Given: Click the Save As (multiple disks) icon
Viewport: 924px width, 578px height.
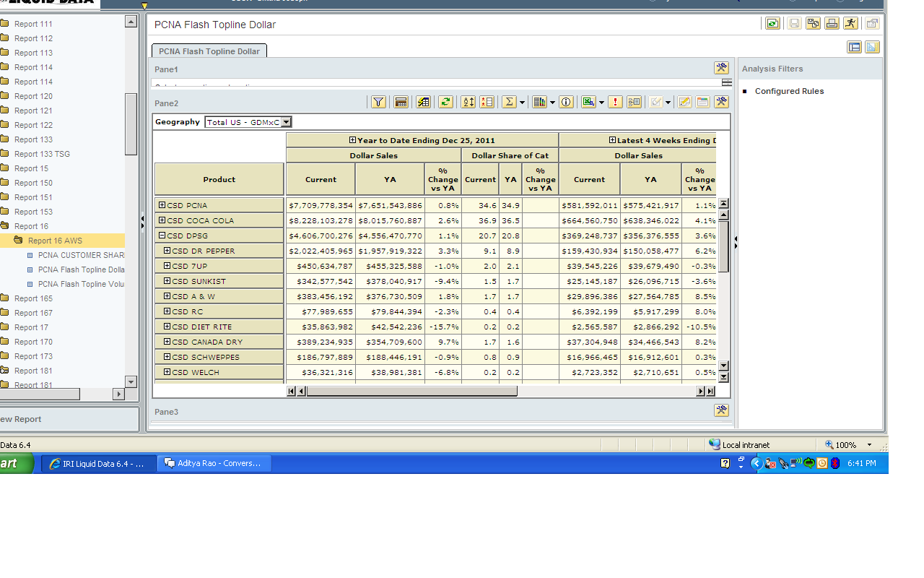Looking at the screenshot, I should 813,23.
